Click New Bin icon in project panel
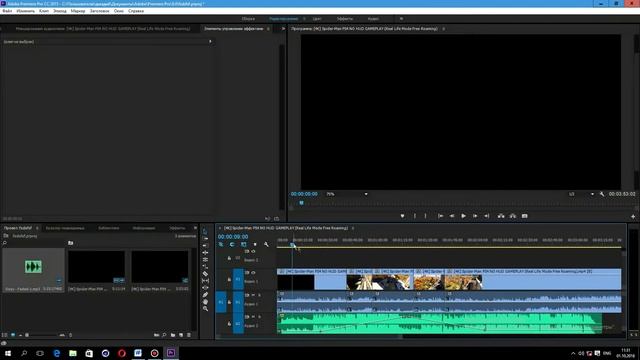The height and width of the screenshot is (360, 640). [173, 335]
